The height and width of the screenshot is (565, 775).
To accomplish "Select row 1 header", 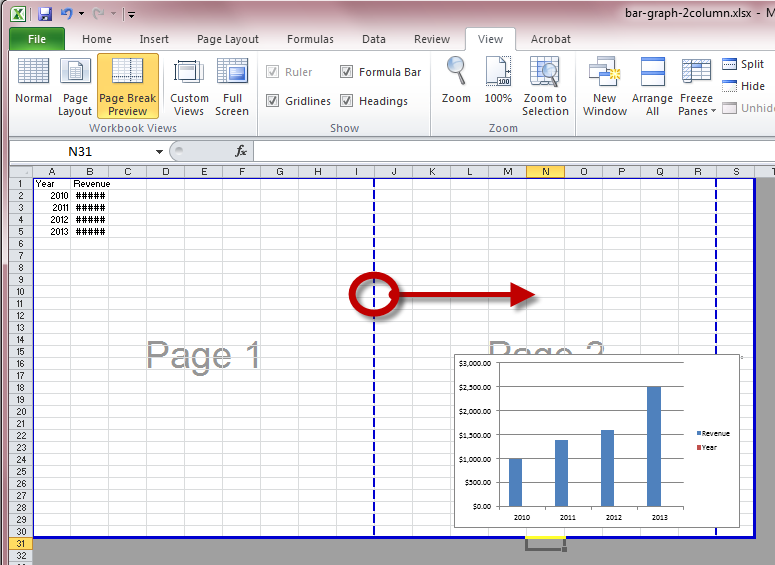I will (21, 183).
